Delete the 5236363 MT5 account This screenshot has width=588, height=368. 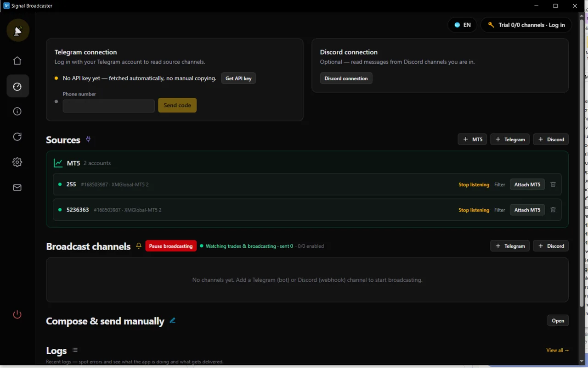tap(553, 210)
